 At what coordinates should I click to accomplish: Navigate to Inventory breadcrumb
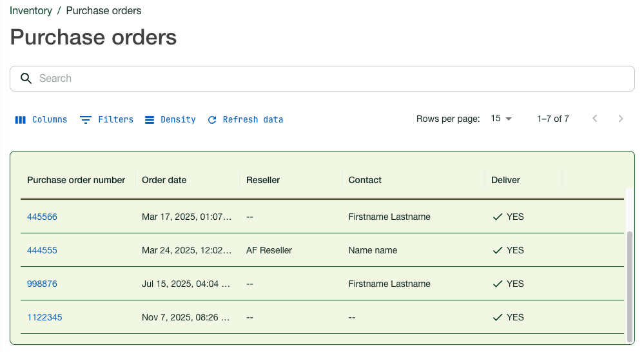point(31,11)
